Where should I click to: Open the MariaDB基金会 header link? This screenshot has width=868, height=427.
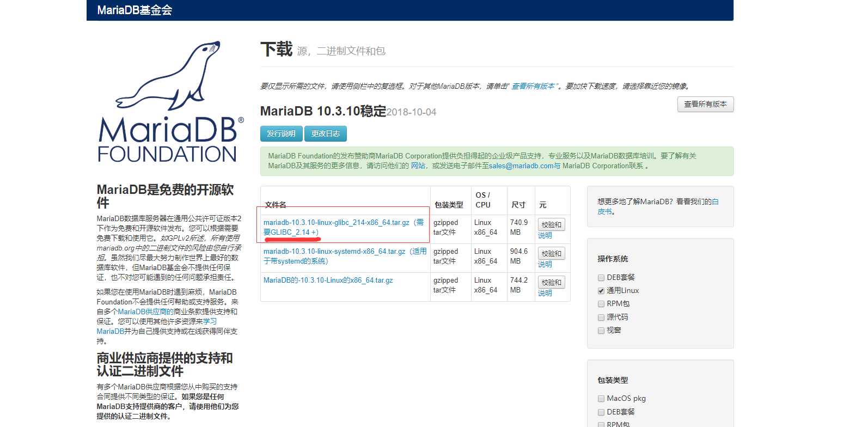135,10
